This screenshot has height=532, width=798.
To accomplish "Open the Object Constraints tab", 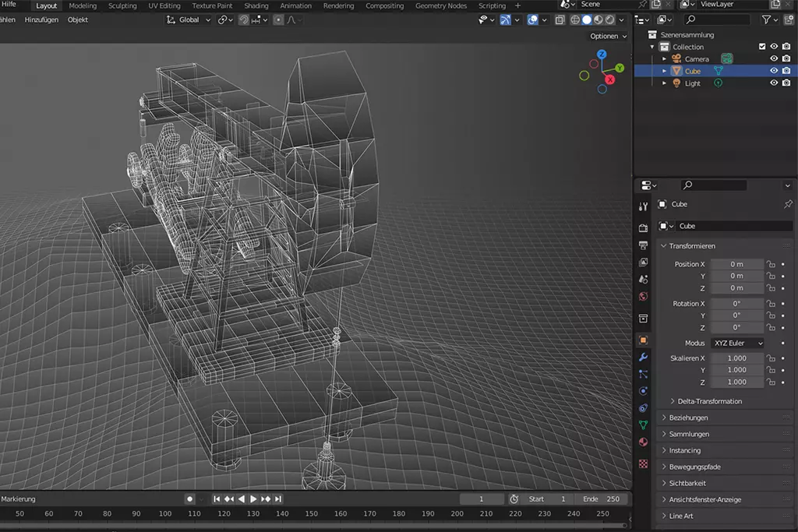I will pos(643,408).
